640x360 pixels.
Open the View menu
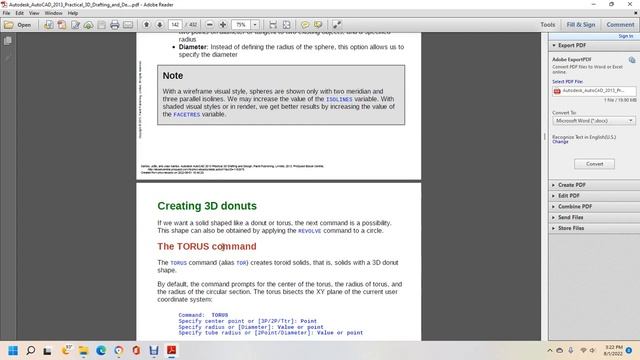[x=34, y=13]
